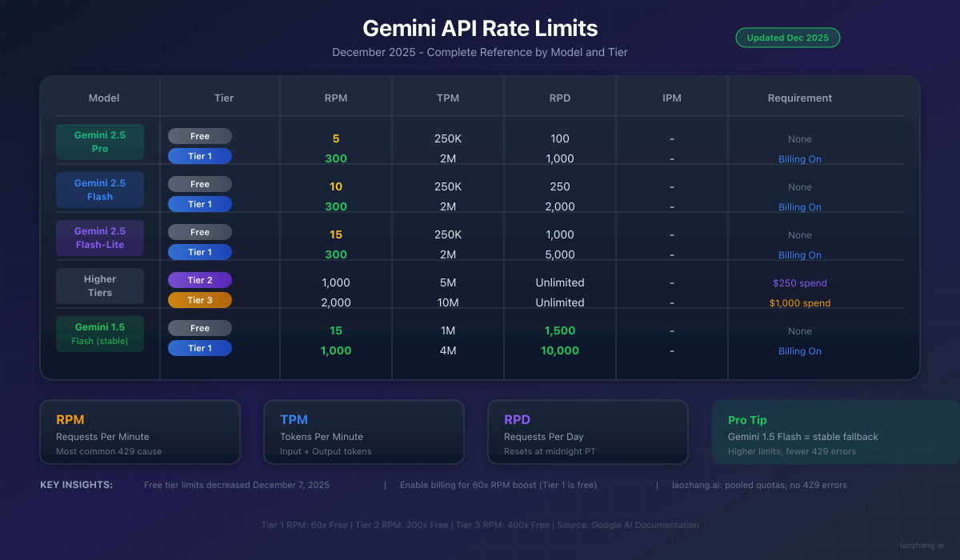The width and height of the screenshot is (960, 560).
Task: Select the Higher Tiers badge
Action: (x=99, y=286)
